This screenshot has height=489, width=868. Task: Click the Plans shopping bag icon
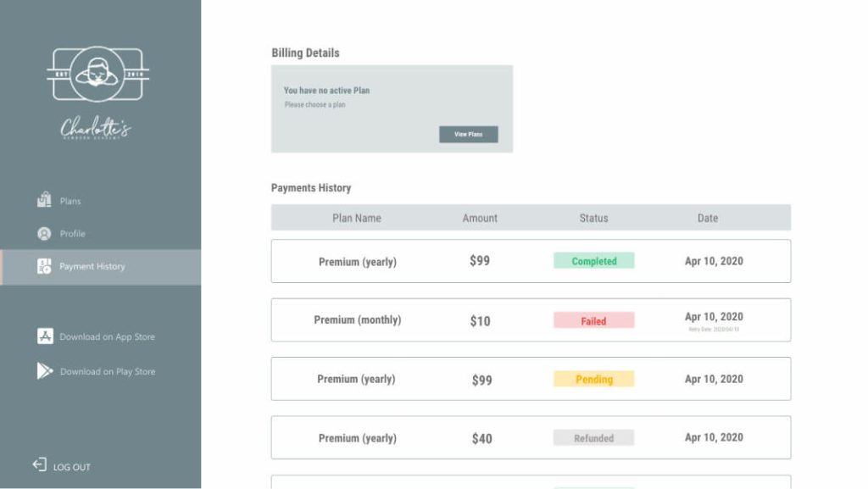44,199
